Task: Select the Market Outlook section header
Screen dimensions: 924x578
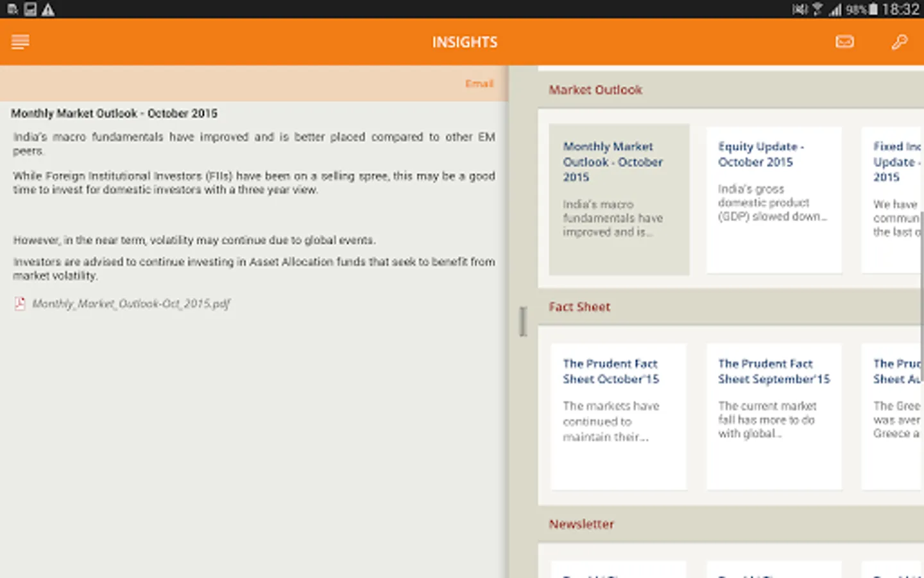Action: [x=731, y=90]
